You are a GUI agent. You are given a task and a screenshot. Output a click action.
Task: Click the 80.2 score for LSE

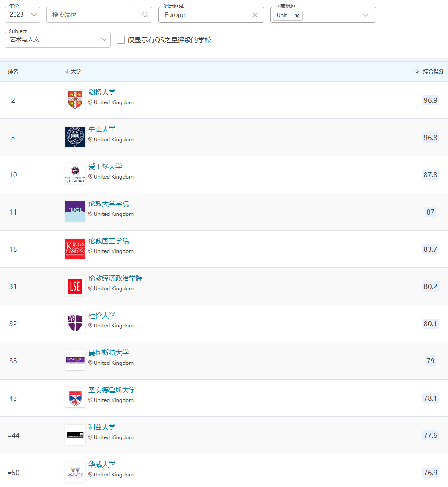click(x=430, y=286)
